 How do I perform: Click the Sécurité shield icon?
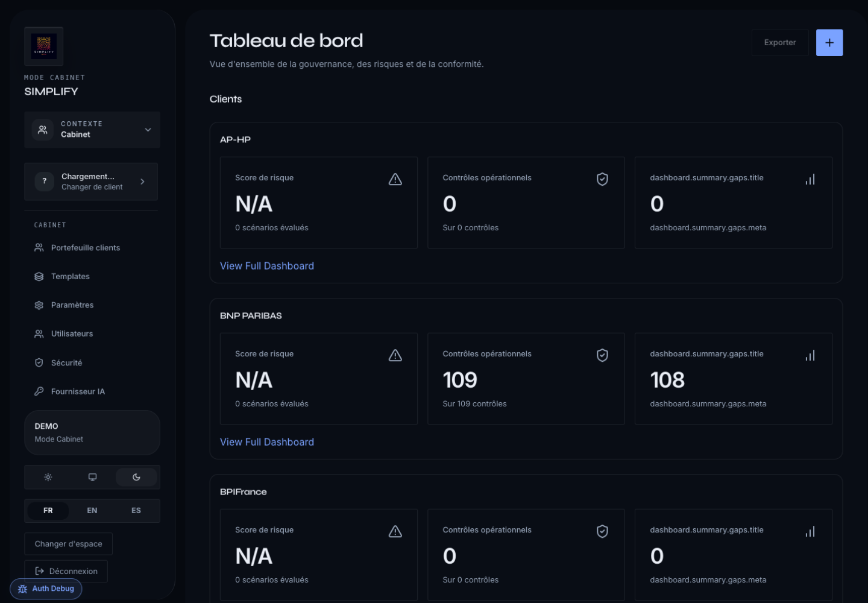[x=39, y=362]
